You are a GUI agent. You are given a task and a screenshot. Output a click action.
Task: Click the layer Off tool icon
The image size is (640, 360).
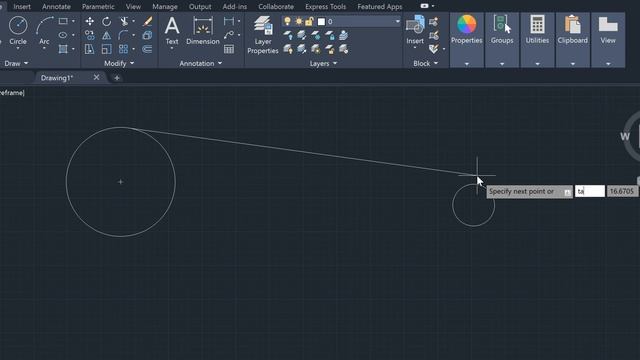pyautogui.click(x=288, y=35)
